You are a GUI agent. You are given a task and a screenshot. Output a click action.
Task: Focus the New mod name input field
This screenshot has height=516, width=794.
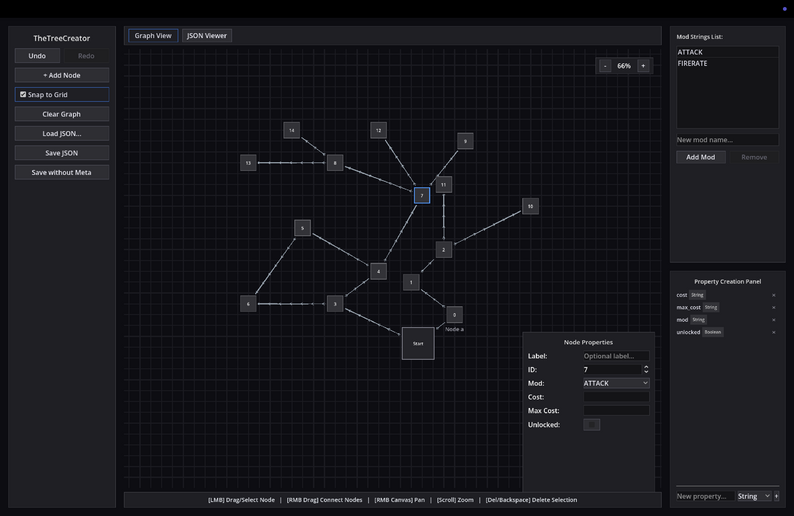(x=727, y=140)
